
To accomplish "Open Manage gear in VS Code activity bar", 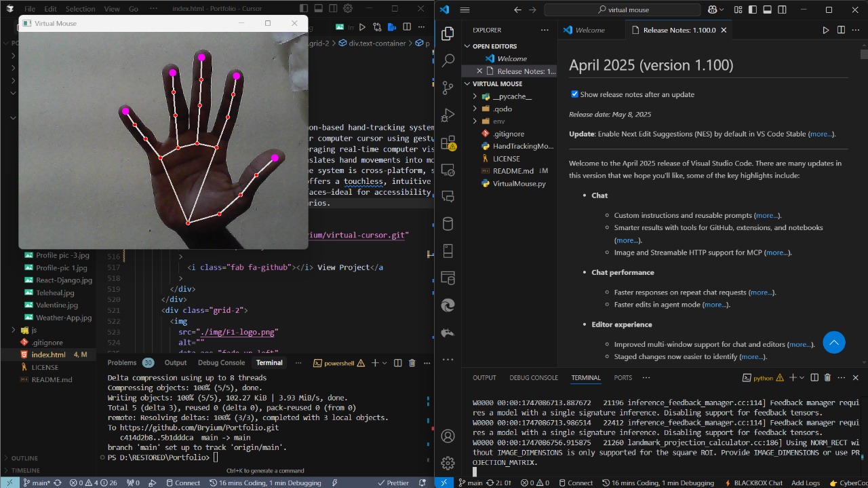I will click(448, 463).
